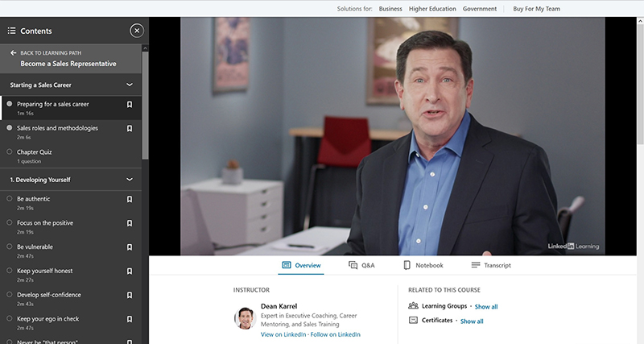This screenshot has width=644, height=344.
Task: Toggle completion circle for 'Keep your ego in check'
Action: pyautogui.click(x=10, y=318)
